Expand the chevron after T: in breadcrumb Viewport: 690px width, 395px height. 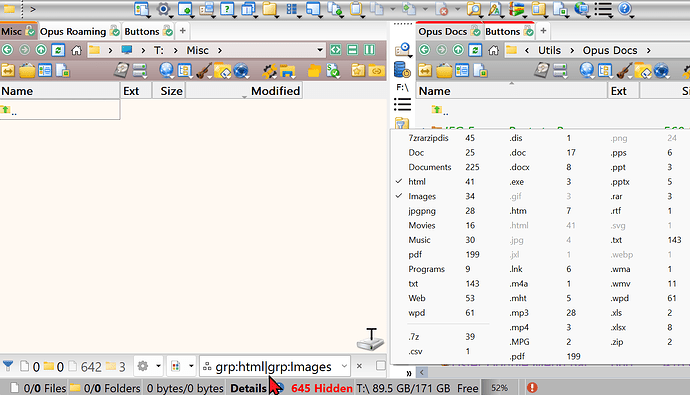pos(176,51)
